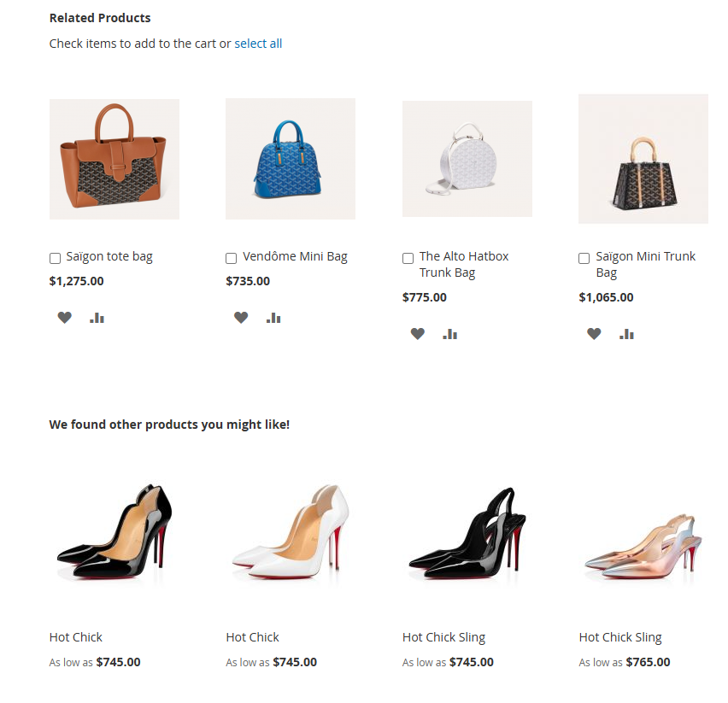Check the Saïgon tote bag checkbox
728x703 pixels.
point(56,258)
